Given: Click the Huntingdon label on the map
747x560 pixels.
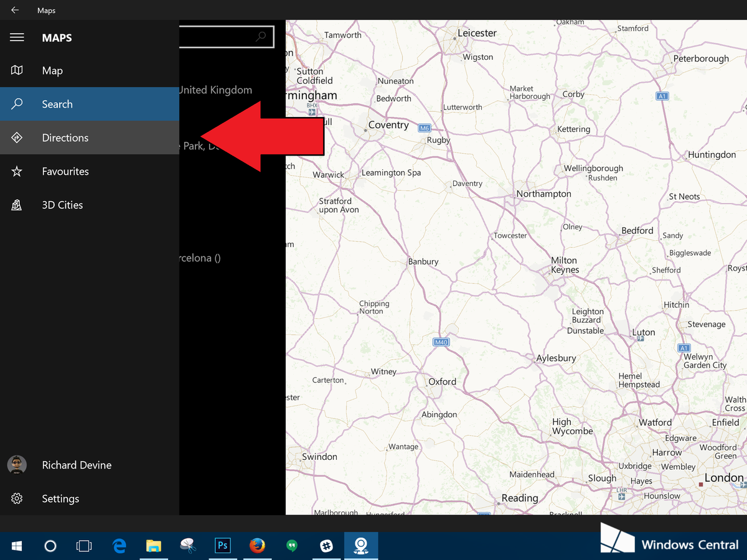Looking at the screenshot, I should tap(712, 154).
